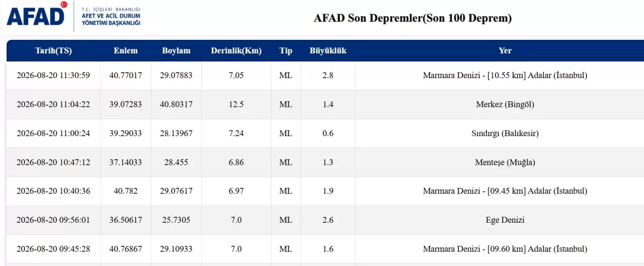
Task: Select the 11:30:59 earthquake row timestamp
Action: [x=53, y=76]
